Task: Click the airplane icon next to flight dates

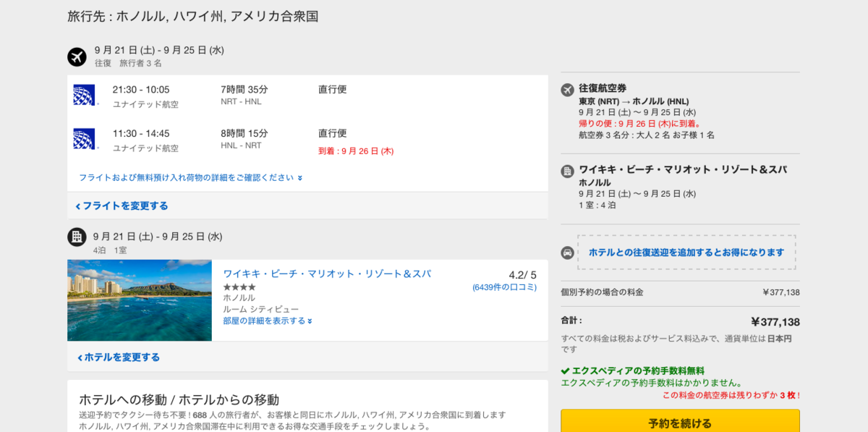Action: tap(77, 56)
